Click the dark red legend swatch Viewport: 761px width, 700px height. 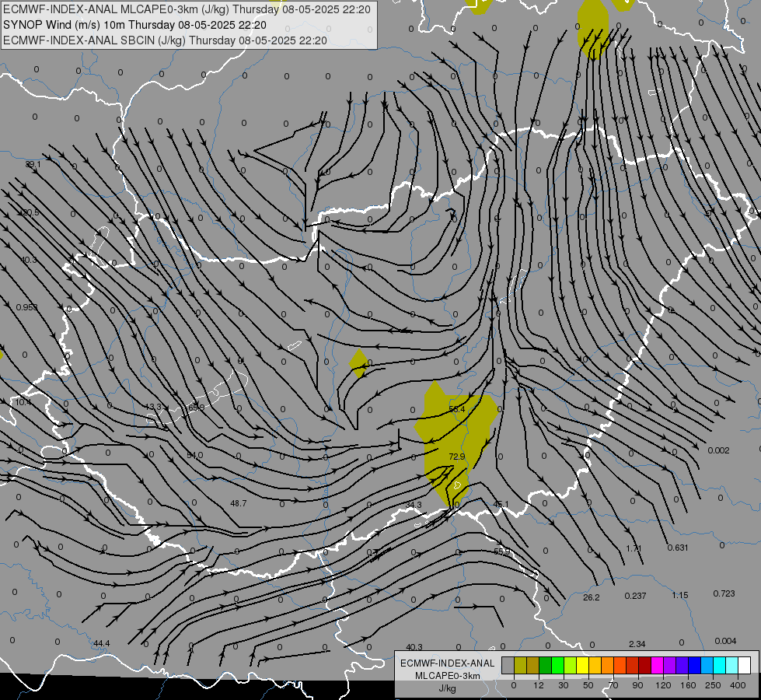pyautogui.click(x=645, y=665)
